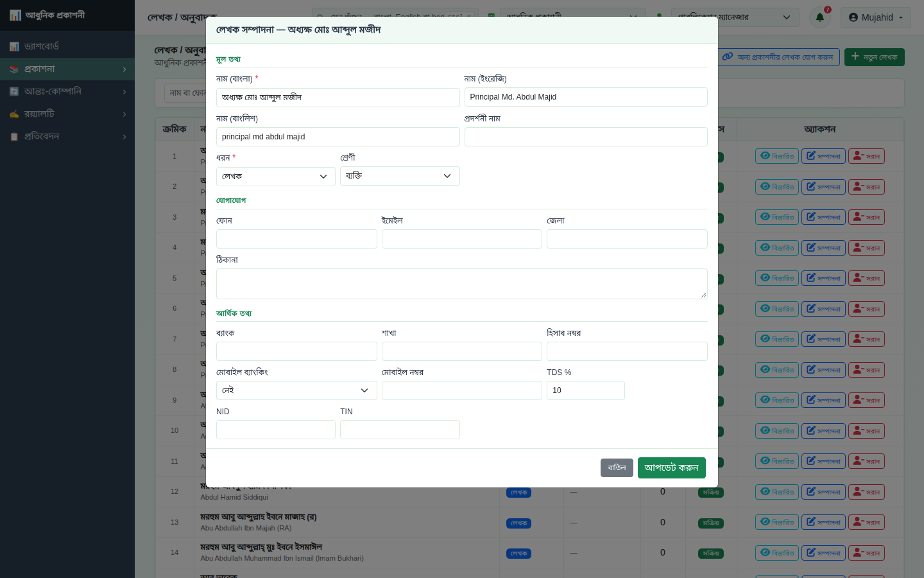This screenshot has width=924, height=578.
Task: View বিস্তারিত for row 14
Action: [777, 553]
